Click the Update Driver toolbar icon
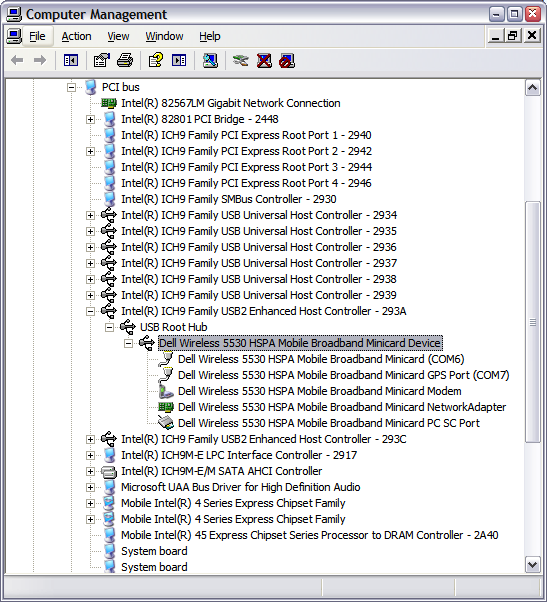Screen dimensions: 547x602 (241, 60)
